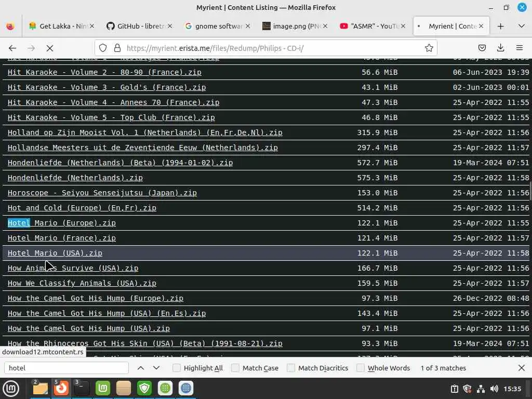Open Hot and Cold (Europe) link
This screenshot has width=532, height=399.
pos(82,208)
